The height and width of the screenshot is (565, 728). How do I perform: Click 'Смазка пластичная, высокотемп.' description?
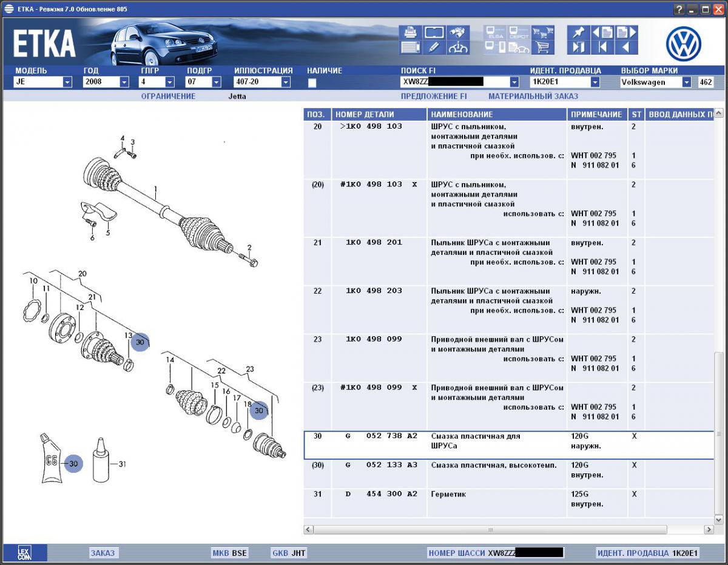(x=494, y=465)
